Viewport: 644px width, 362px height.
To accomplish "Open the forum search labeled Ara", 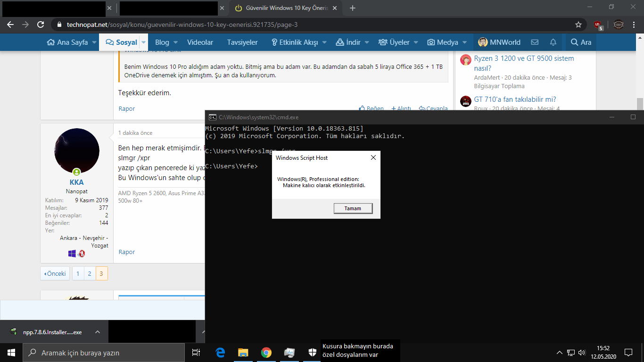I will (x=581, y=42).
